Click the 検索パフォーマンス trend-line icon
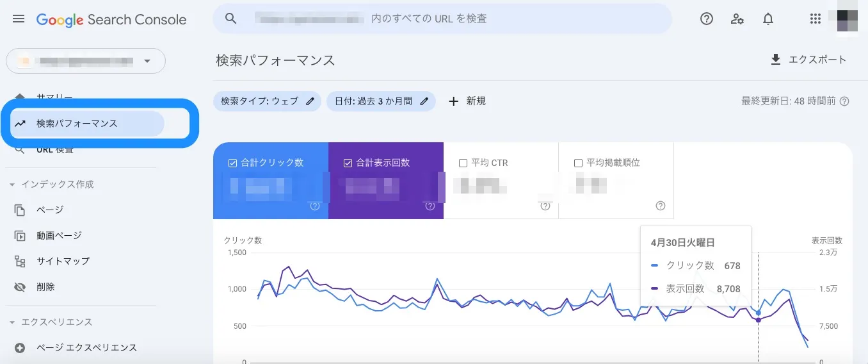Viewport: 868px width, 364px height. pyautogui.click(x=20, y=124)
